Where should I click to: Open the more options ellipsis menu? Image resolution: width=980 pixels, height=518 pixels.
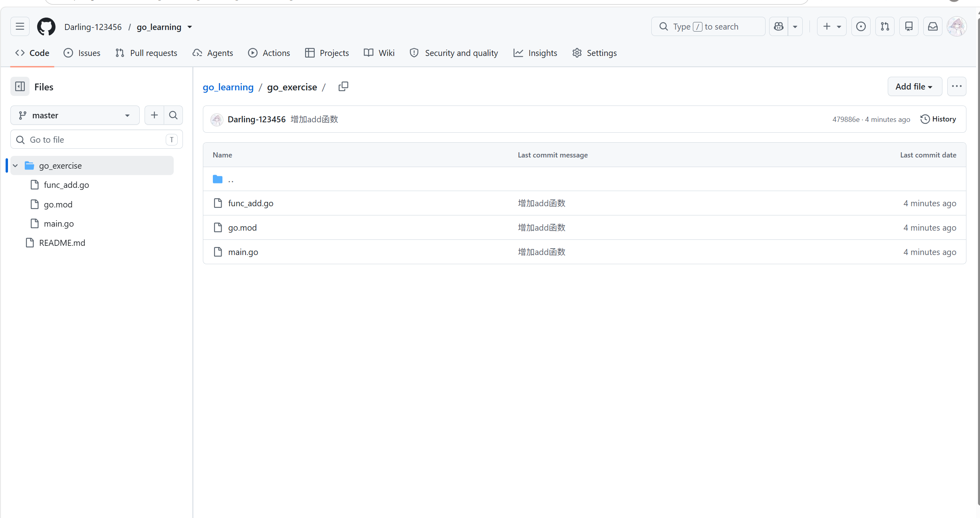956,86
